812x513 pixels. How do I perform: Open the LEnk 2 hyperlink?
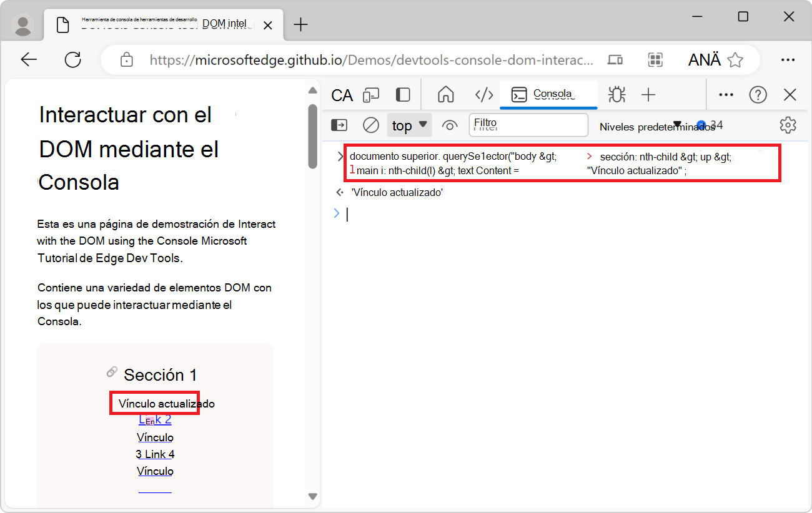(154, 419)
